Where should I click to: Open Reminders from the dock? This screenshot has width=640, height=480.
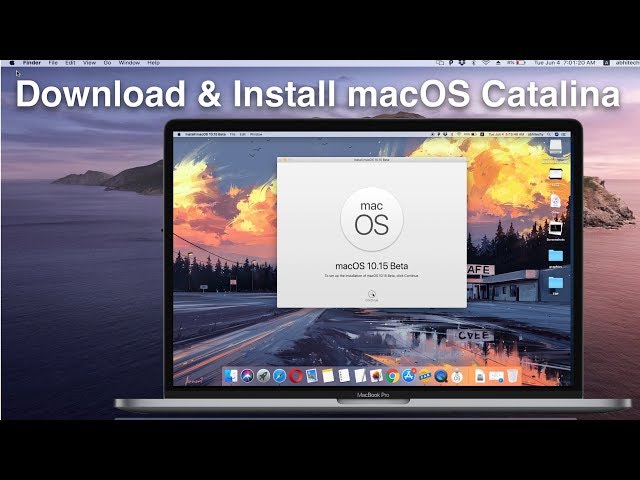[x=344, y=376]
